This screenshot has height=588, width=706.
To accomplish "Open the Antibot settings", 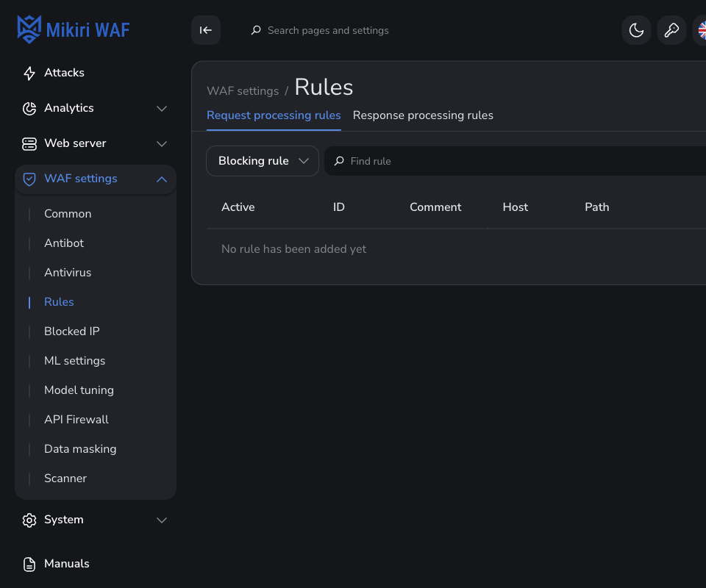I will [64, 243].
